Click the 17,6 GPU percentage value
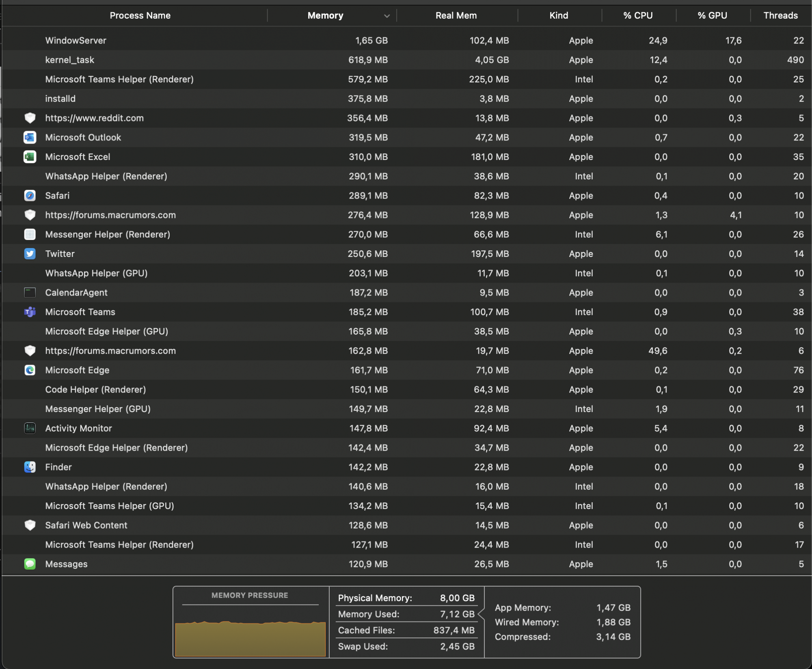This screenshot has height=669, width=812. (x=733, y=41)
